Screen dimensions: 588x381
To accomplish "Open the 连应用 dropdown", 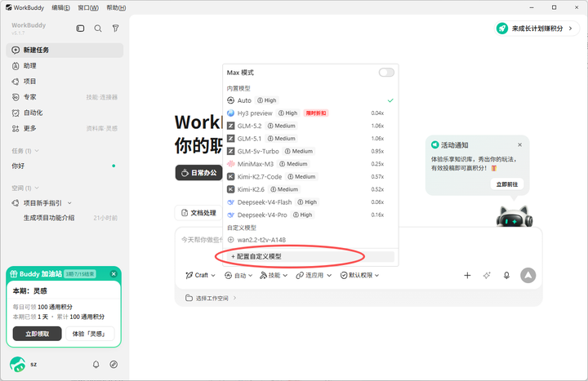I will [314, 276].
